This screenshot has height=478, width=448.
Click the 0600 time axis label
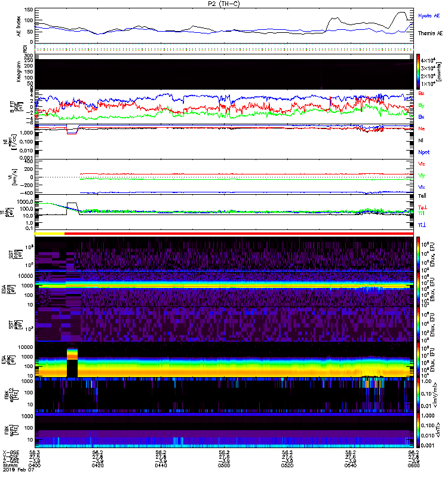(413, 465)
